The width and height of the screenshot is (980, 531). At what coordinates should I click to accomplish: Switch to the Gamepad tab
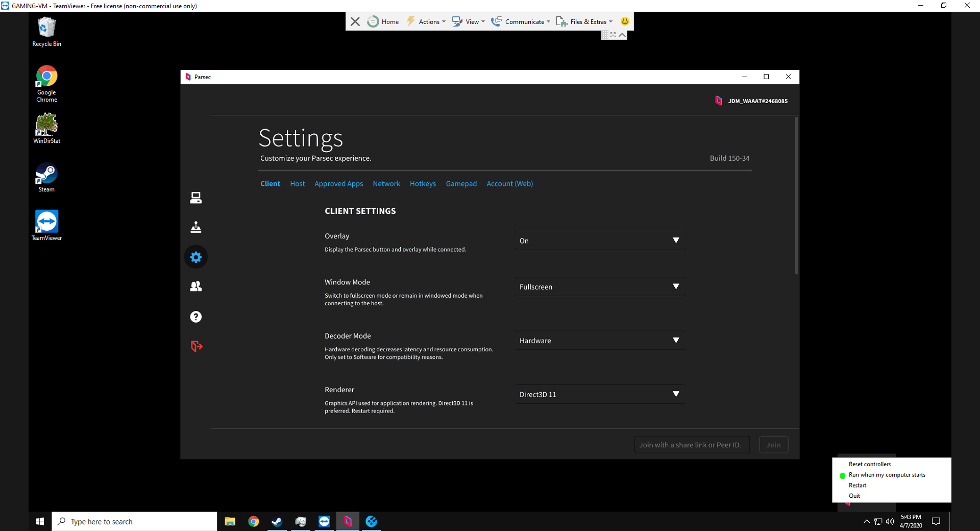pyautogui.click(x=461, y=183)
